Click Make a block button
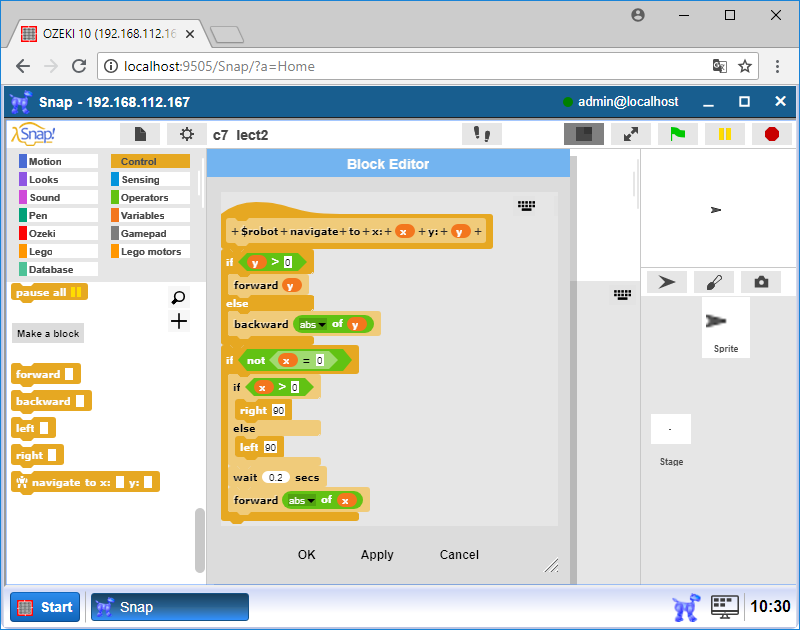 pyautogui.click(x=48, y=334)
